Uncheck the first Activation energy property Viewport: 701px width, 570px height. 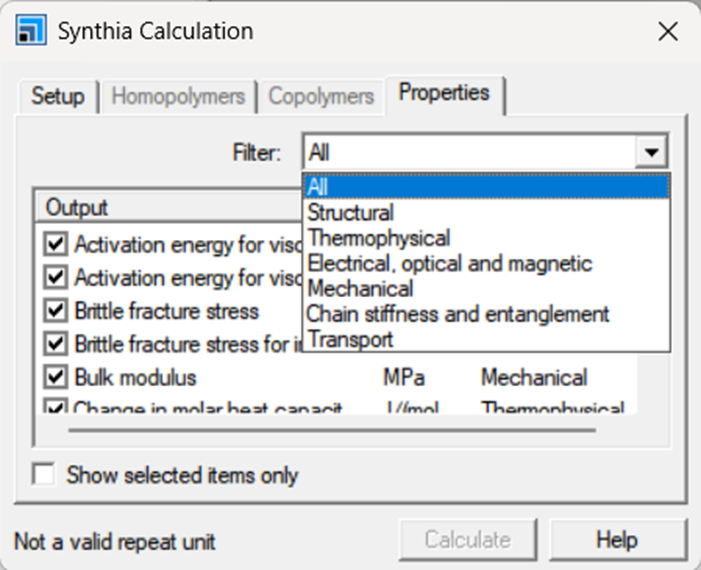coord(57,243)
